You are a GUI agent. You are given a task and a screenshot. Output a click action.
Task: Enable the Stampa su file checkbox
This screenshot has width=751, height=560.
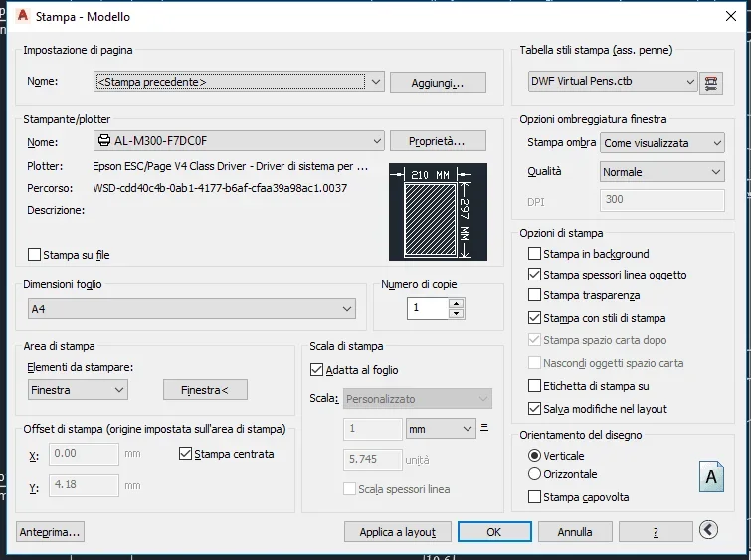point(36,255)
